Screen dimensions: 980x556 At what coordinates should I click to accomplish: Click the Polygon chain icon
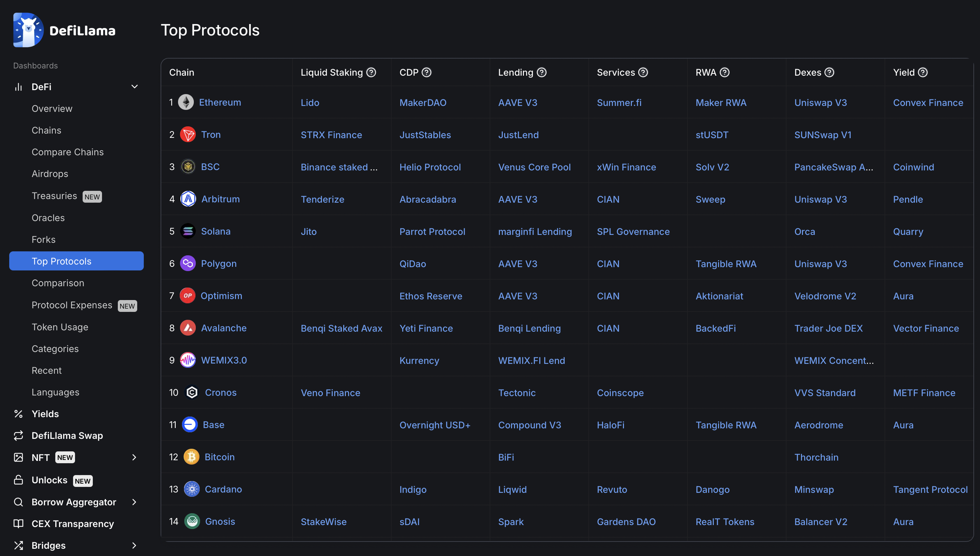(188, 264)
